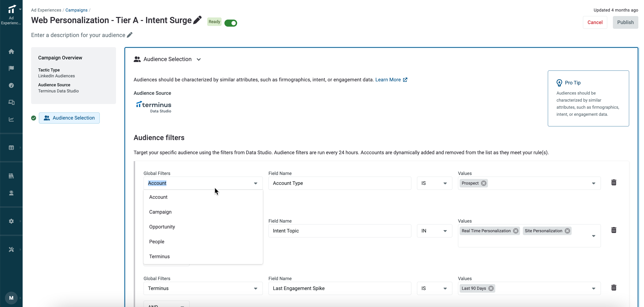Remove the Prospect value chip
The height and width of the screenshot is (307, 644).
(x=484, y=183)
